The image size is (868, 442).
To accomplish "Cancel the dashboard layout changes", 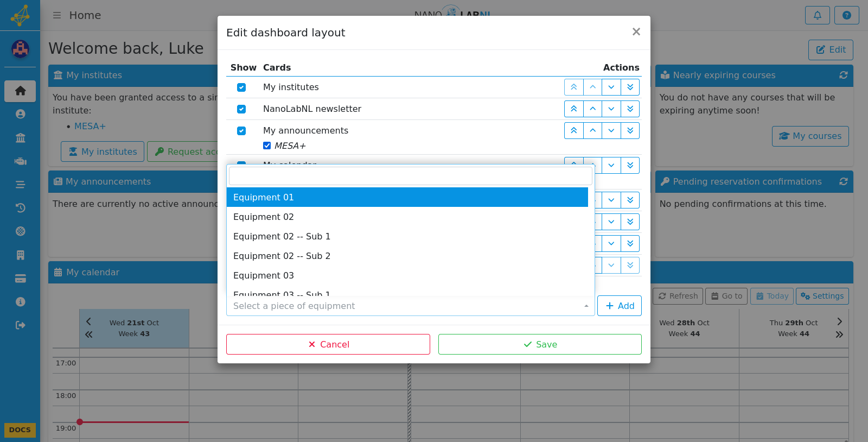I will 328,344.
